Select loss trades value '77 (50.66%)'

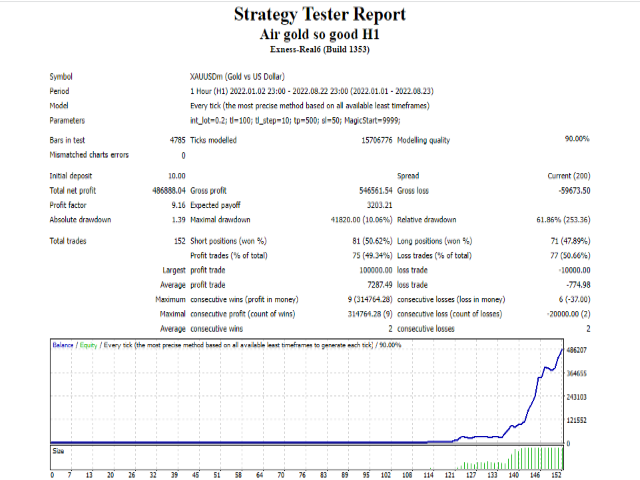[x=570, y=256]
